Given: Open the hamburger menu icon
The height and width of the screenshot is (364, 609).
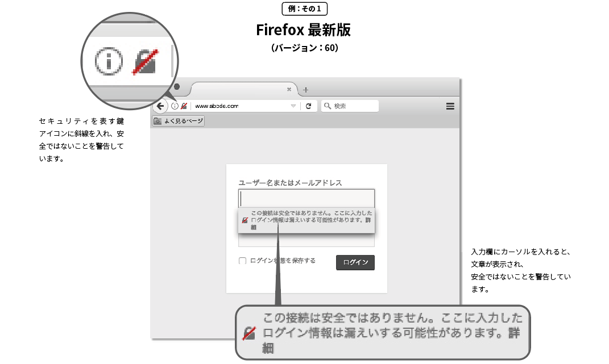Looking at the screenshot, I should point(450,106).
